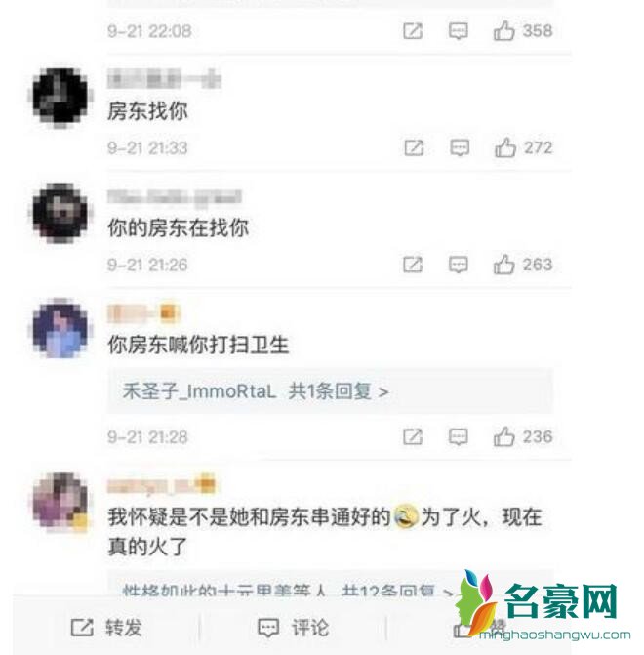The image size is (644, 655).
Task: Repost the comment posted at 9-21 22:08
Action: tap(413, 31)
